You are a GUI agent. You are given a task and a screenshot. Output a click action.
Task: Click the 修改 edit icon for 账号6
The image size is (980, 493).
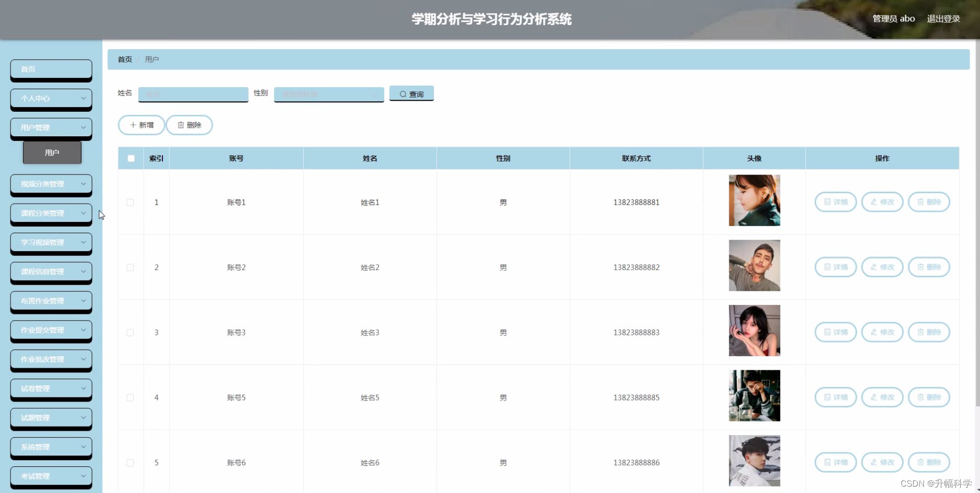(873, 462)
